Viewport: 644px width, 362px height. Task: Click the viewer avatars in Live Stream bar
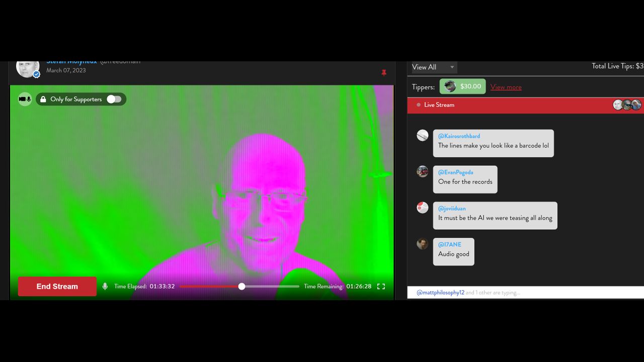pyautogui.click(x=627, y=105)
